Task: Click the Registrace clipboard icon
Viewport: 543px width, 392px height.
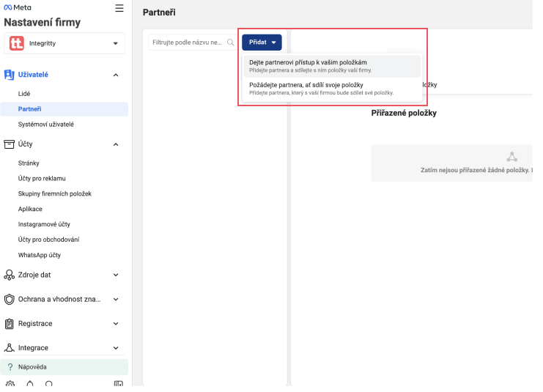Action: tap(10, 324)
